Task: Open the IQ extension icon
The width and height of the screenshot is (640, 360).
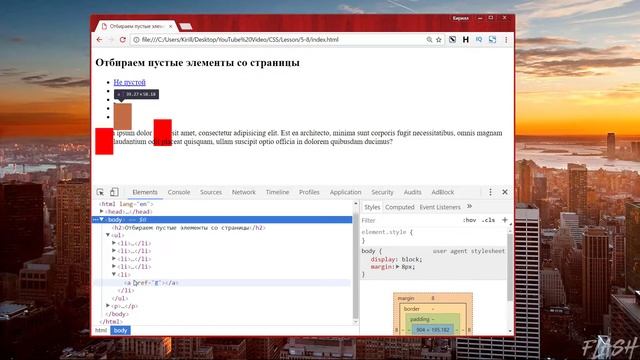Action: click(479, 40)
